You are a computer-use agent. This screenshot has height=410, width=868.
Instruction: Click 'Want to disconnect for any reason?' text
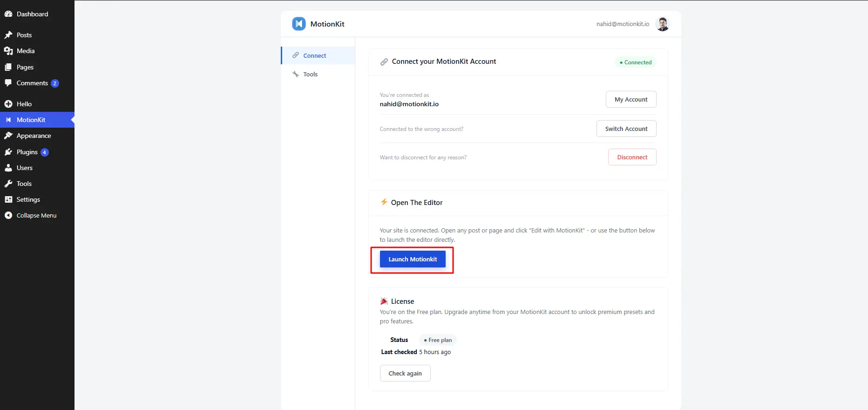click(423, 157)
